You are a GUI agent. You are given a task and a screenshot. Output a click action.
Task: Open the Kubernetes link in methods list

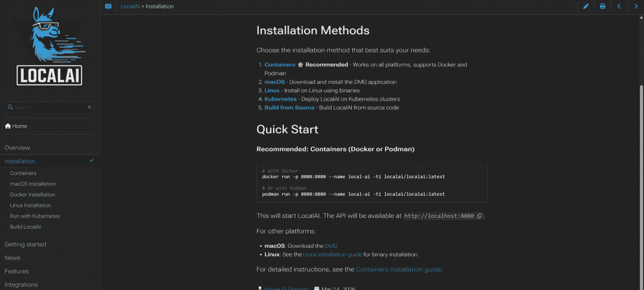280,99
